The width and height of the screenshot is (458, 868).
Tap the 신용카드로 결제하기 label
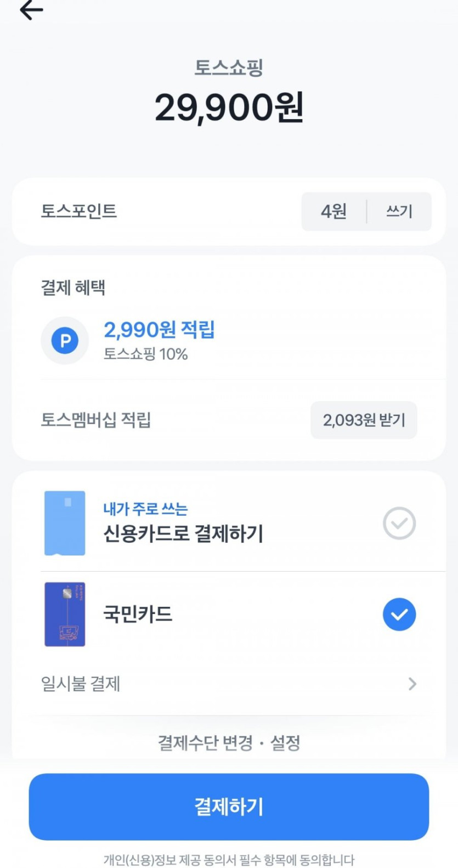tap(183, 533)
